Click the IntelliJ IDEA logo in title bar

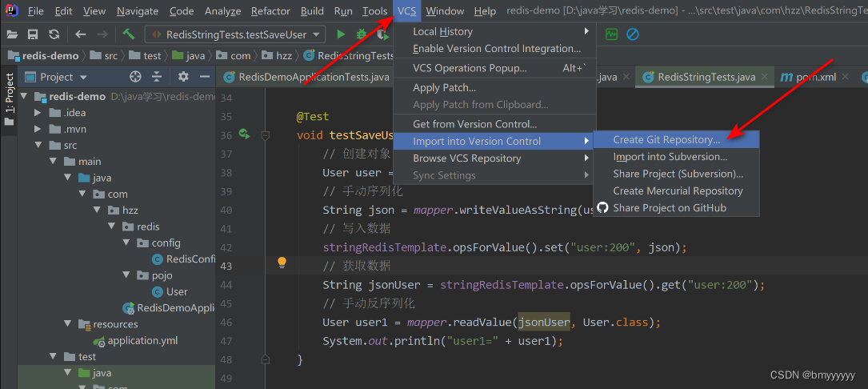pos(11,10)
